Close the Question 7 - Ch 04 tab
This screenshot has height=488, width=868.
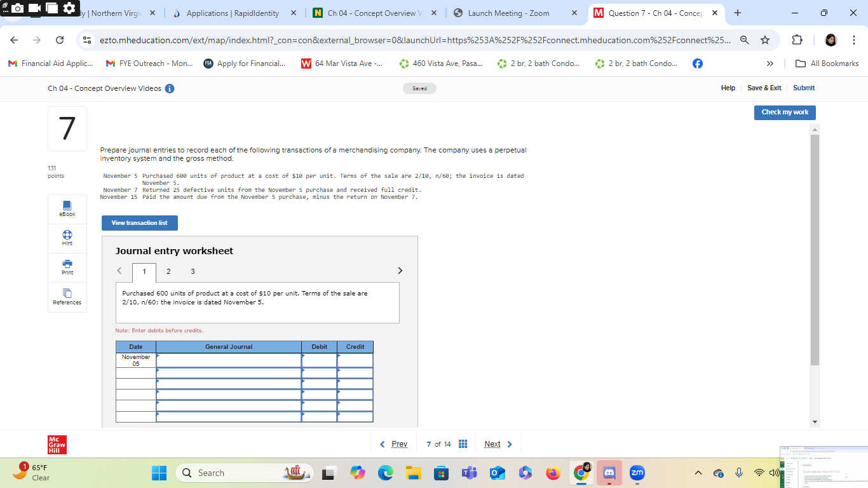point(714,13)
